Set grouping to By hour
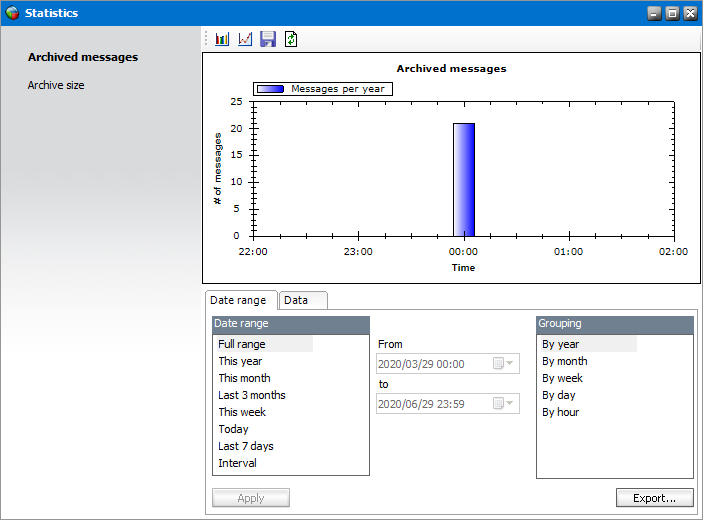 click(561, 412)
